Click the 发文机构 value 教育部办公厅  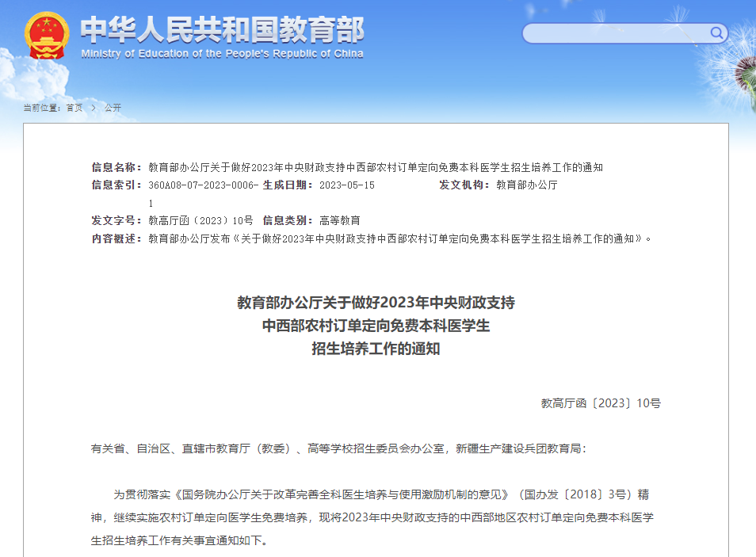pos(527,185)
